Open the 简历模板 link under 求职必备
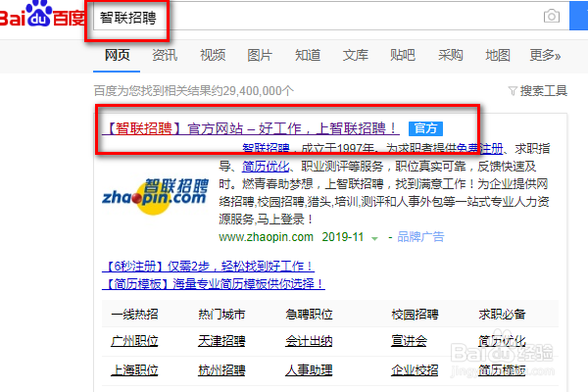The image size is (588, 392). pyautogui.click(x=502, y=370)
